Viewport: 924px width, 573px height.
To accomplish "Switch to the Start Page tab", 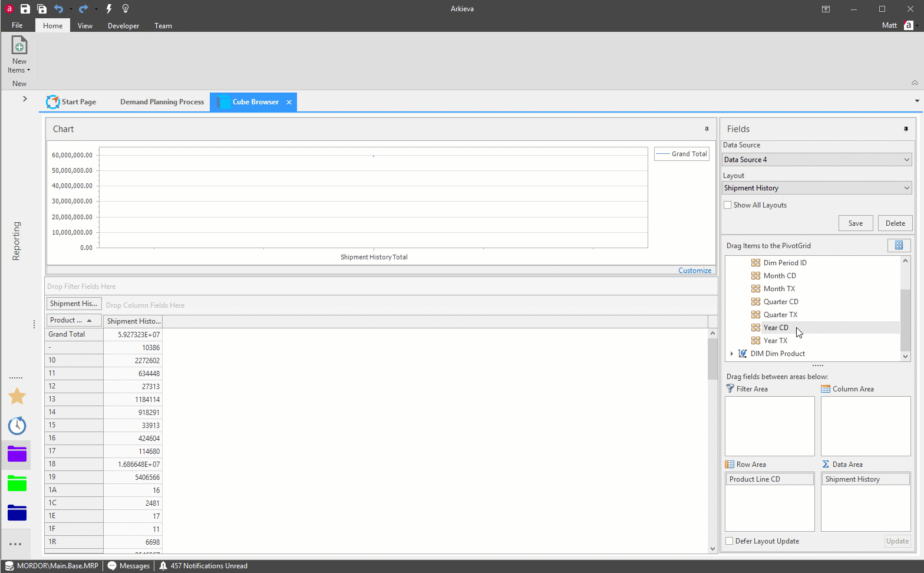I will pos(72,102).
